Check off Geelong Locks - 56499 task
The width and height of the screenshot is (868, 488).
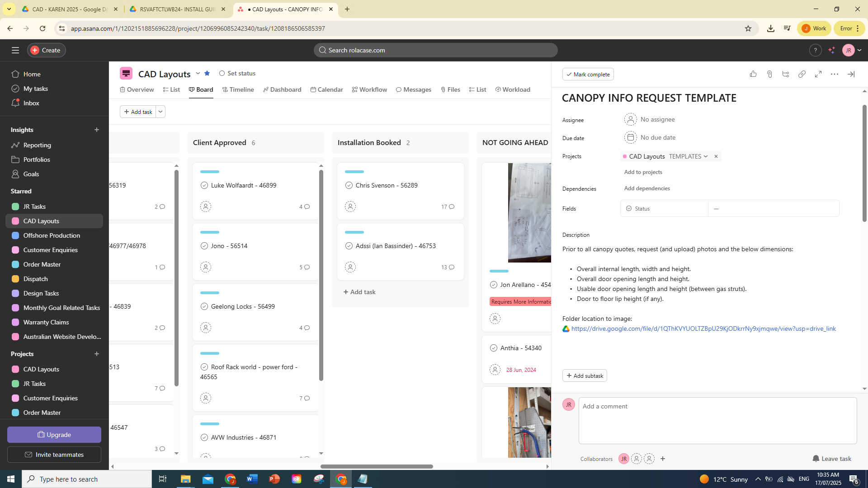click(x=204, y=306)
